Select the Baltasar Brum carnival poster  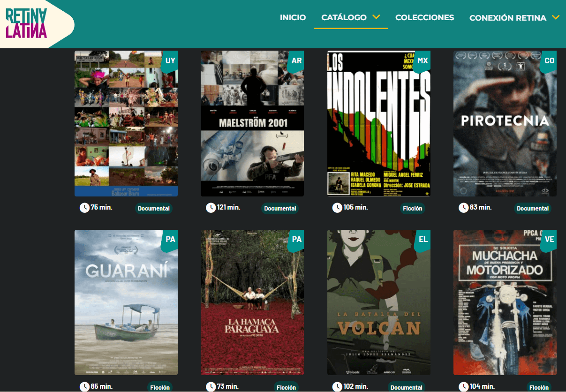[126, 124]
